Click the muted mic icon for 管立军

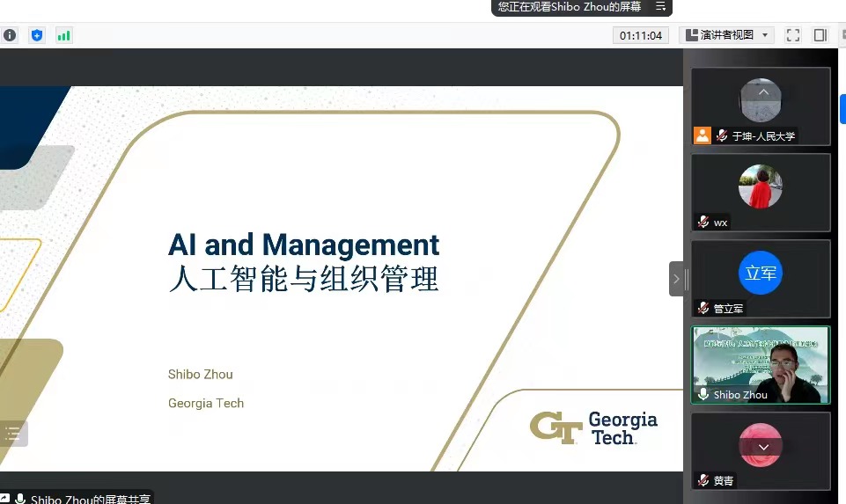[x=703, y=309]
